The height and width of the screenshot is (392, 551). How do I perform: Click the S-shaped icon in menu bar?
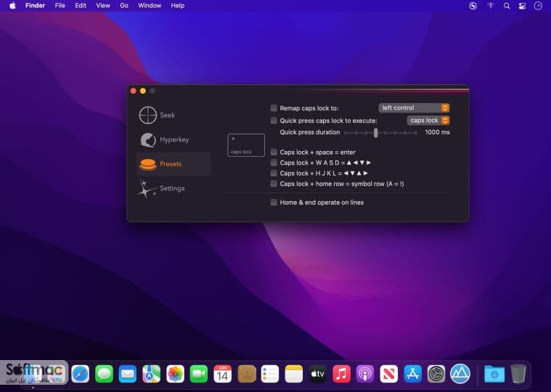473,6
